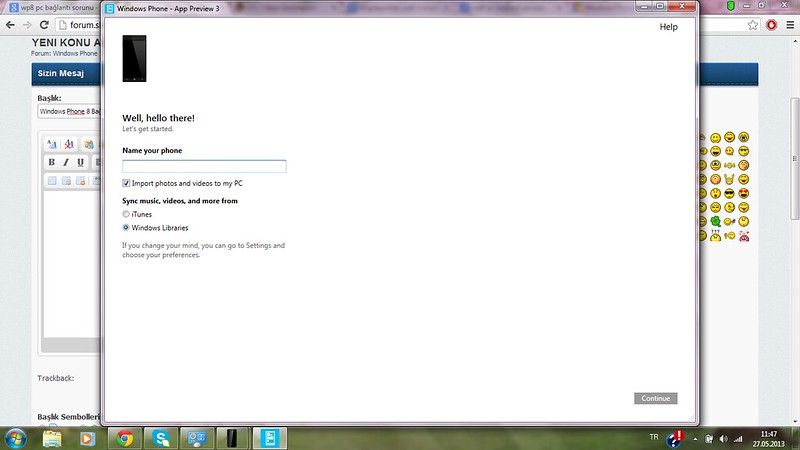
Task: Open Windows Explorer from the taskbar
Action: pos(52,439)
